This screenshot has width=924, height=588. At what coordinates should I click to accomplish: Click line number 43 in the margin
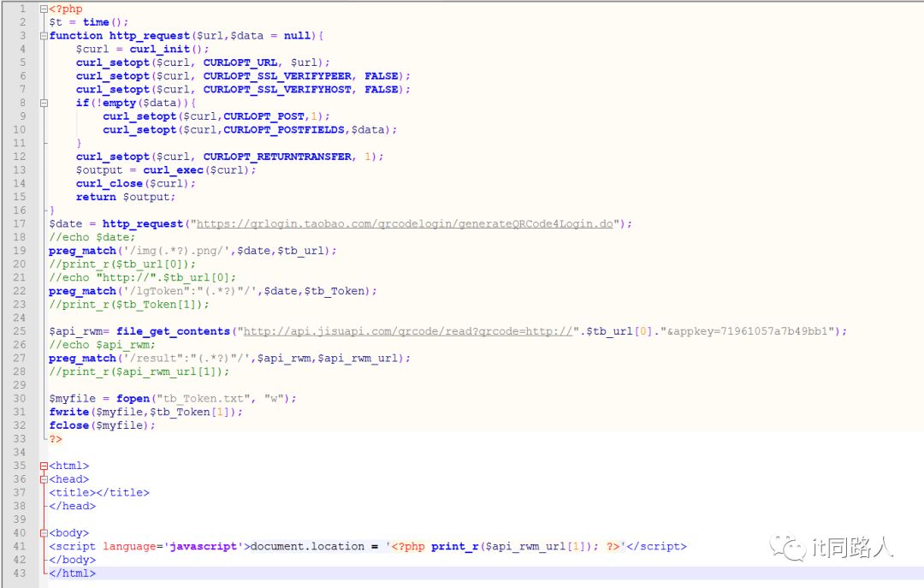click(x=20, y=573)
